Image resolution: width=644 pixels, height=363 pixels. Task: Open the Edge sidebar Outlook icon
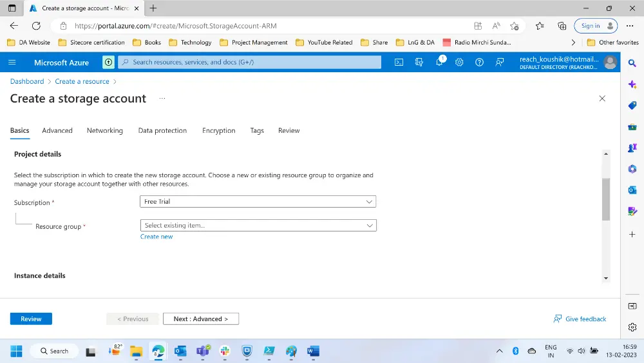[632, 190]
